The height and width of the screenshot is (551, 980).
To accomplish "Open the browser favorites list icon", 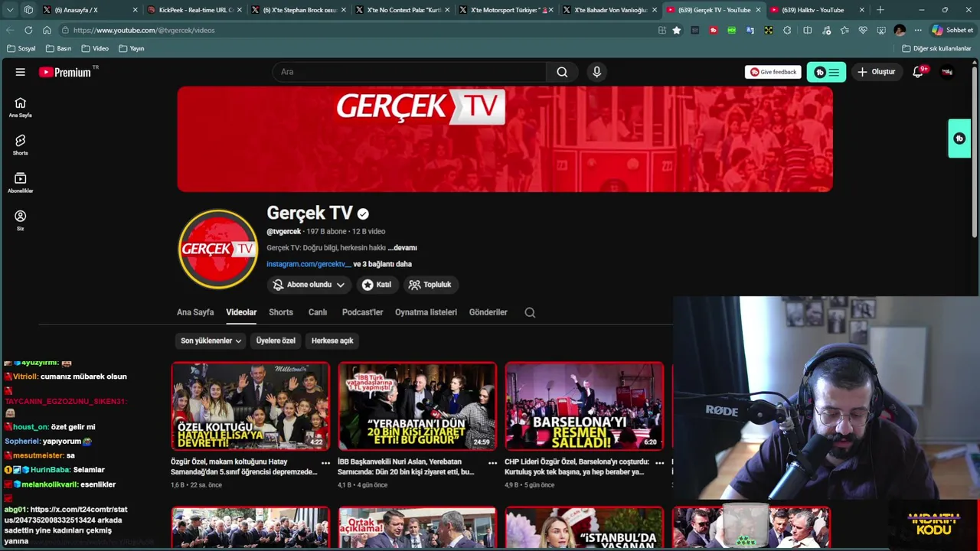I will [844, 30].
